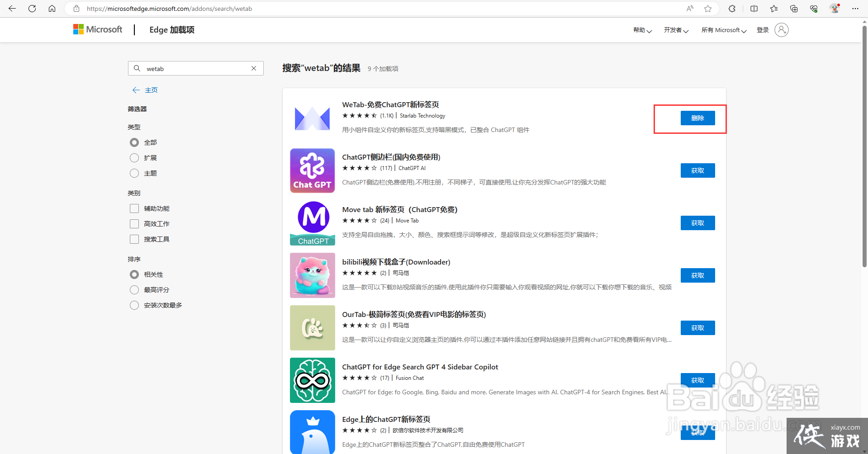Viewport: 868px width, 454px height.
Task: Open the browser profile avatar
Action: point(835,9)
